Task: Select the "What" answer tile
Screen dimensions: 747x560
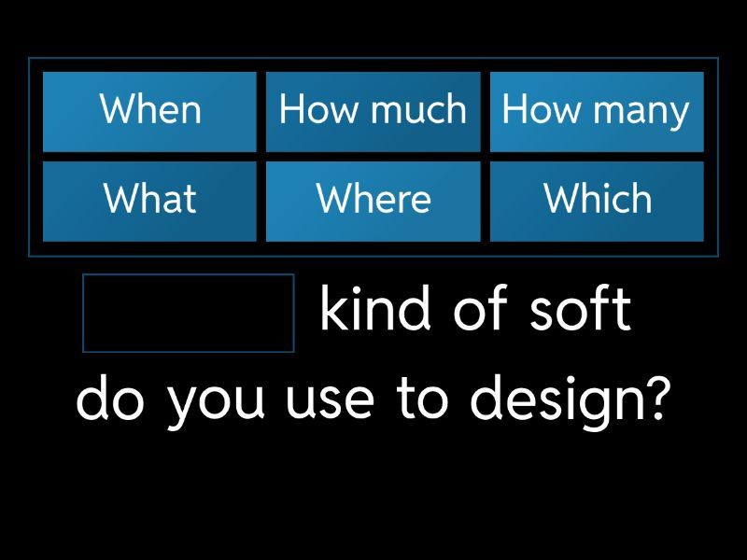Action: click(149, 201)
